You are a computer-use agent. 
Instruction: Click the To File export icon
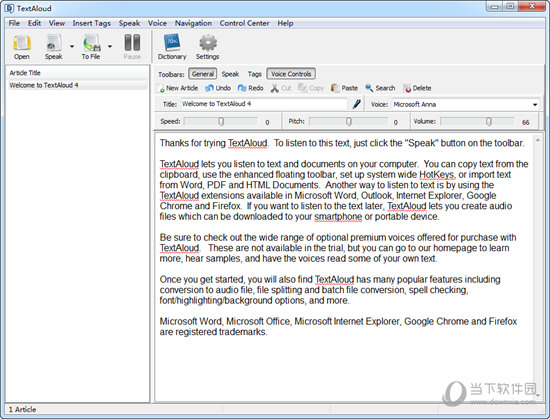tap(91, 43)
